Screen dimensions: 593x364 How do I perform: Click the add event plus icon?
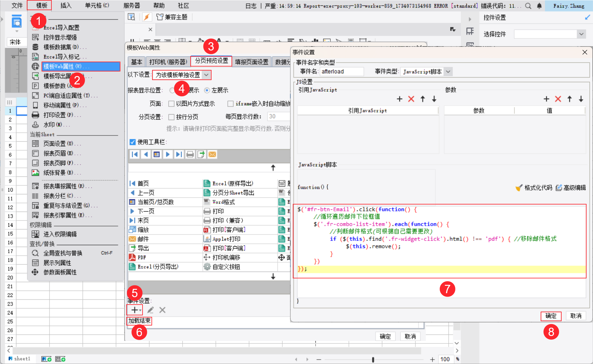(x=135, y=310)
